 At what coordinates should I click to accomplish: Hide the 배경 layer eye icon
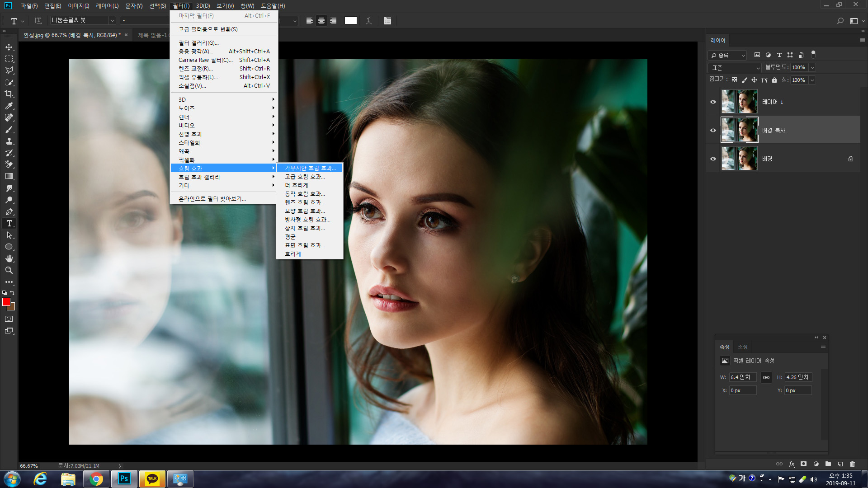coord(713,159)
